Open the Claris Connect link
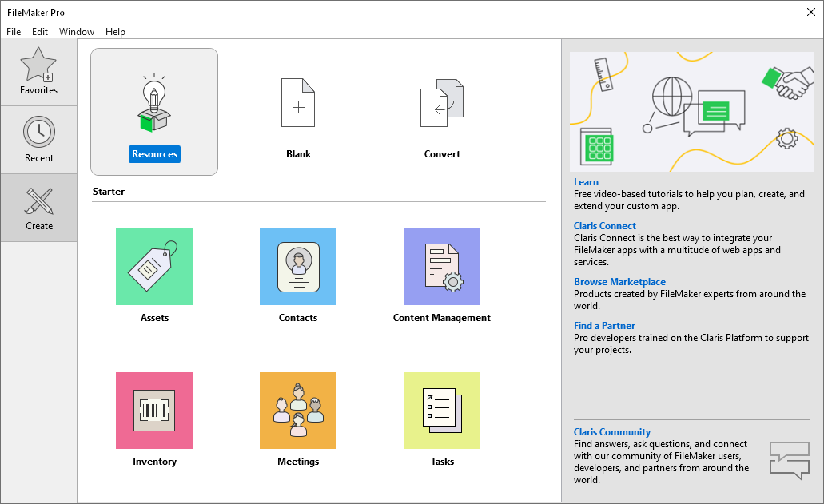Screen dimensions: 824x504 tap(605, 226)
